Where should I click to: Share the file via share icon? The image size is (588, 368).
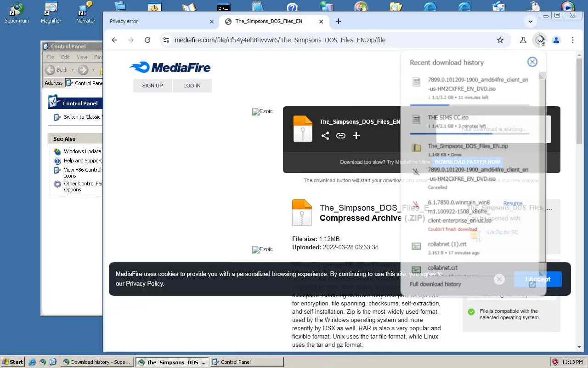click(x=325, y=136)
